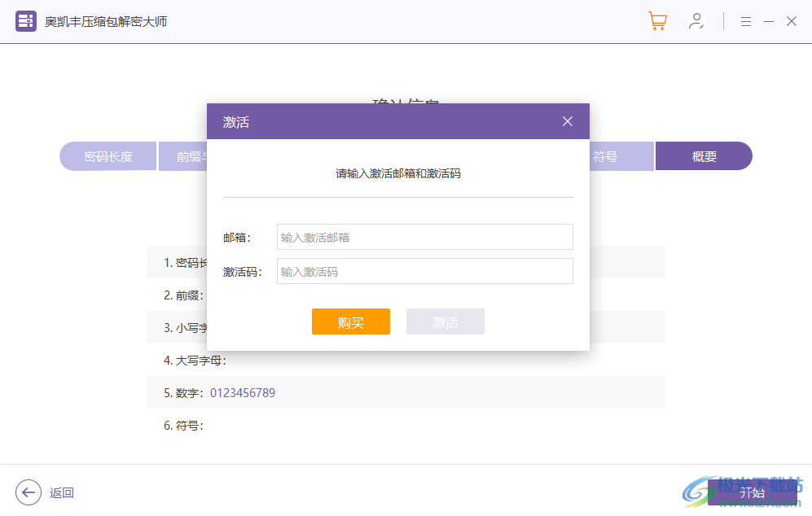The image size is (812, 516).
Task: Open the user account icon
Action: coord(696,21)
